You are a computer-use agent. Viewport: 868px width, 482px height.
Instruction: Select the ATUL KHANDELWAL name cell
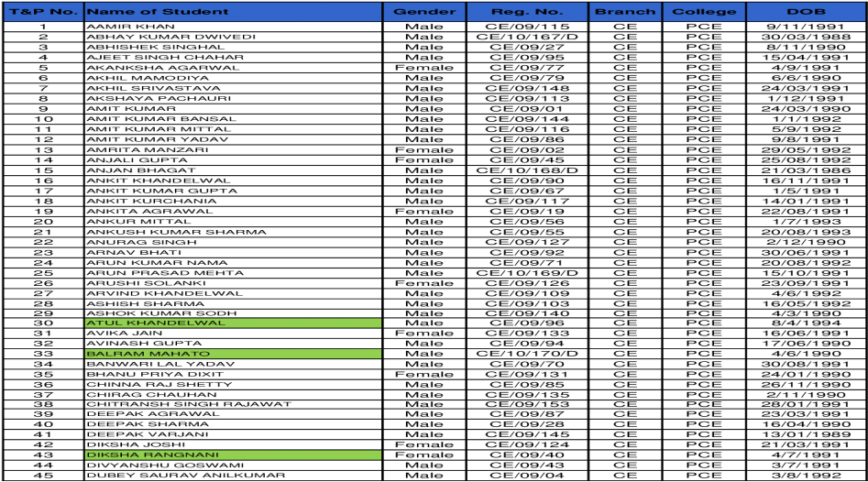point(233,323)
